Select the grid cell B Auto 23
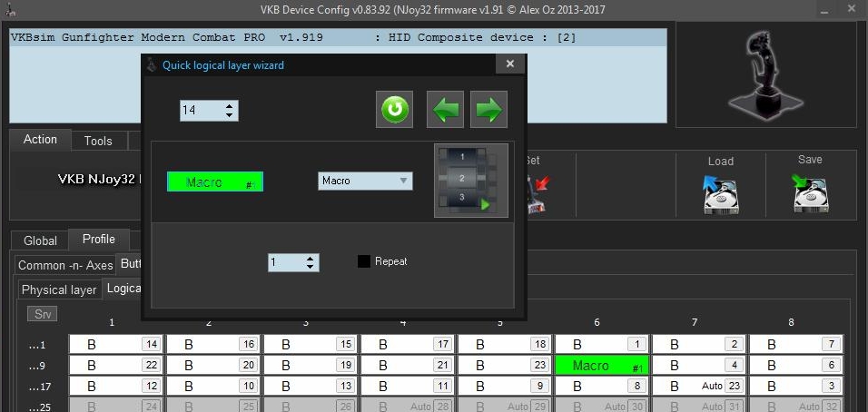 click(x=699, y=386)
